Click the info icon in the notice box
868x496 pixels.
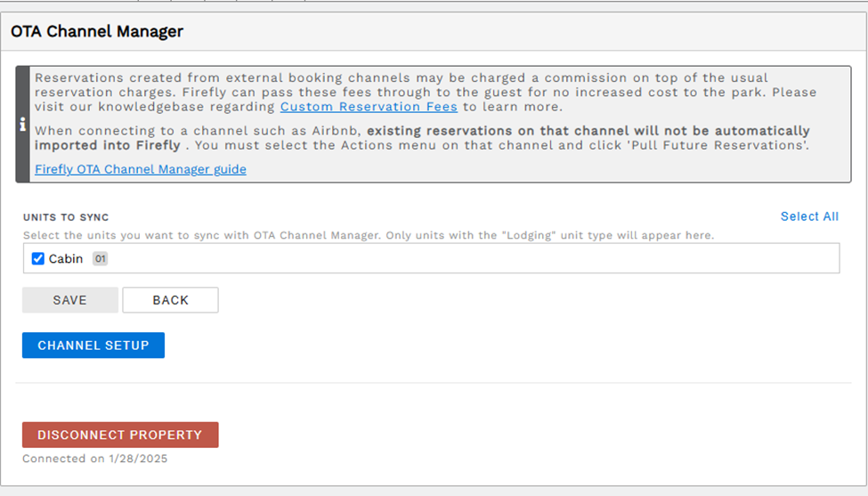(x=22, y=125)
